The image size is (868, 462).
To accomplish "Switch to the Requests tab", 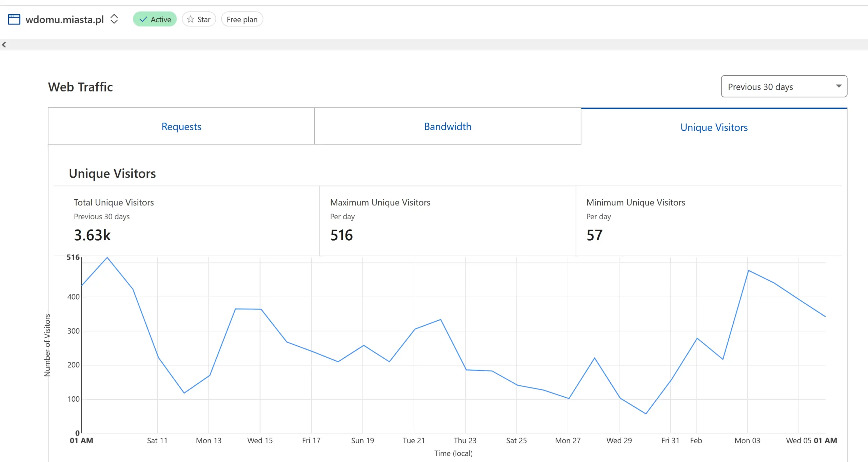I will [x=181, y=126].
